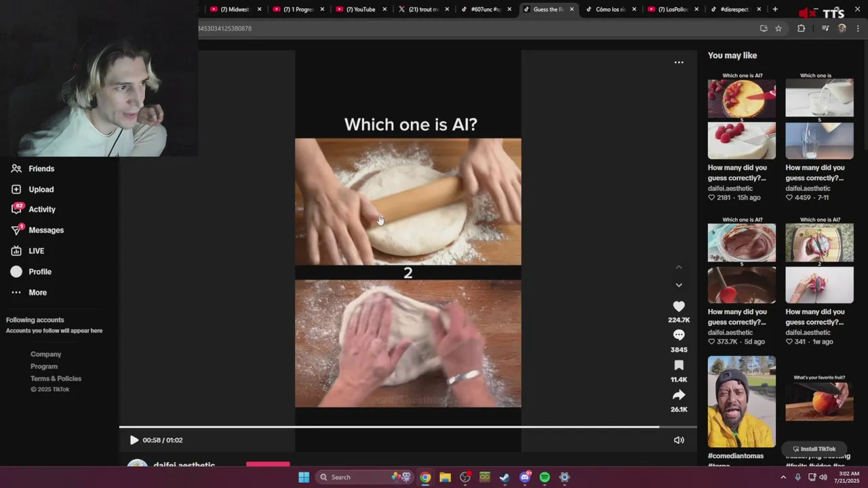Screen dimensions: 868x488
Task: Open the #comediantomas recommended video
Action: click(x=742, y=402)
